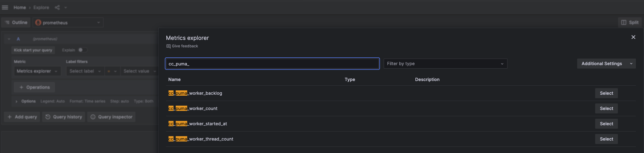Select the cc_puma_worker_started_at metric
644x153 pixels.
pos(606,124)
